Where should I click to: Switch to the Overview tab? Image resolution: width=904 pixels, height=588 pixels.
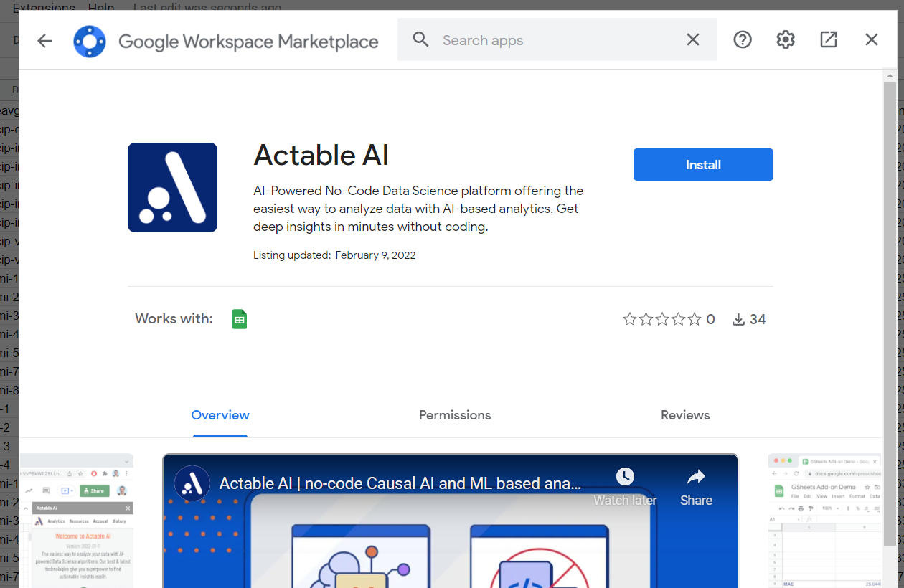(220, 415)
